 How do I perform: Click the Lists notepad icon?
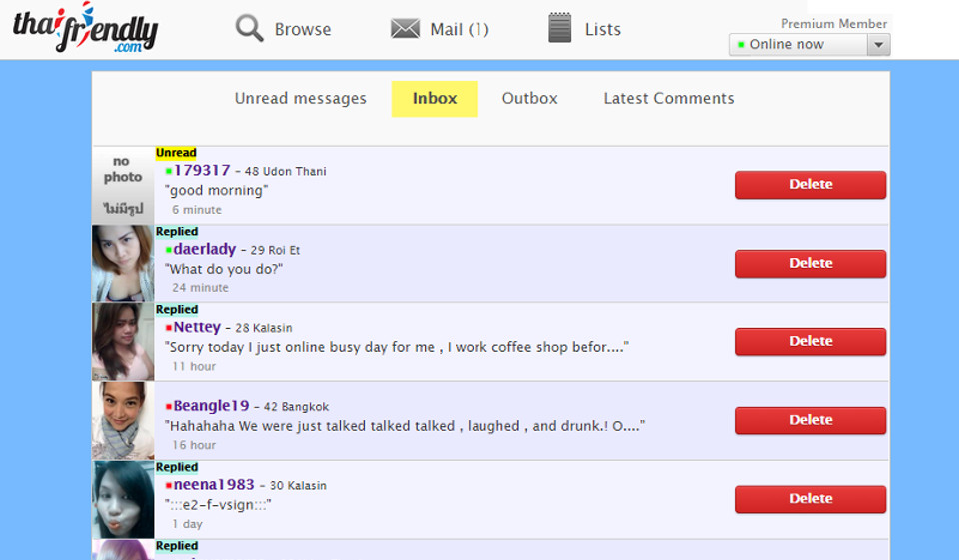[x=560, y=28]
